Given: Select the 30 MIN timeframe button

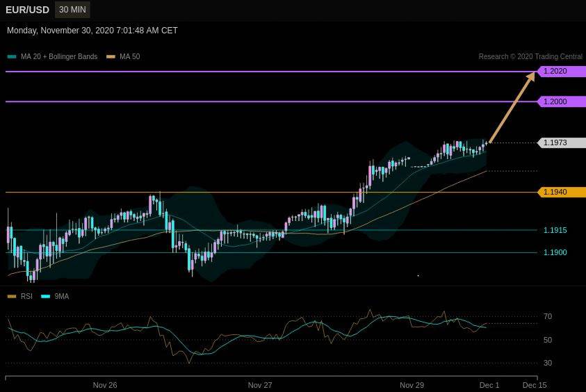Looking at the screenshot, I should [72, 10].
